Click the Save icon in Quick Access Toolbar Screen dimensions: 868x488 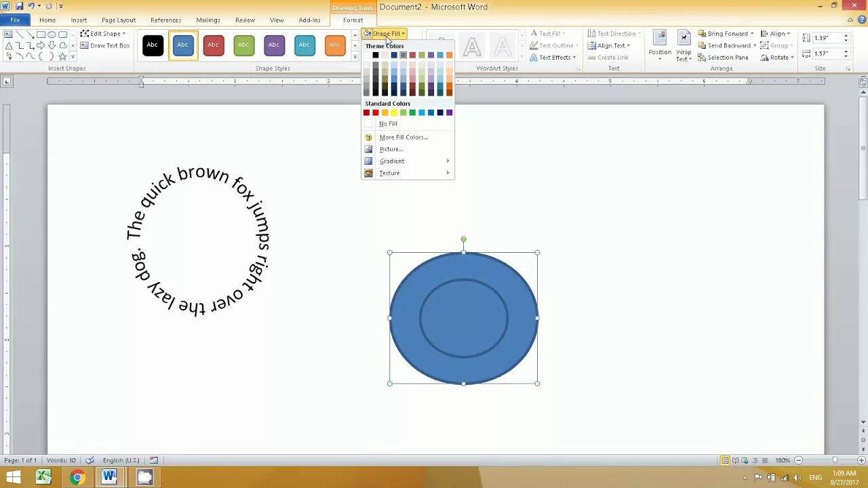coord(19,6)
